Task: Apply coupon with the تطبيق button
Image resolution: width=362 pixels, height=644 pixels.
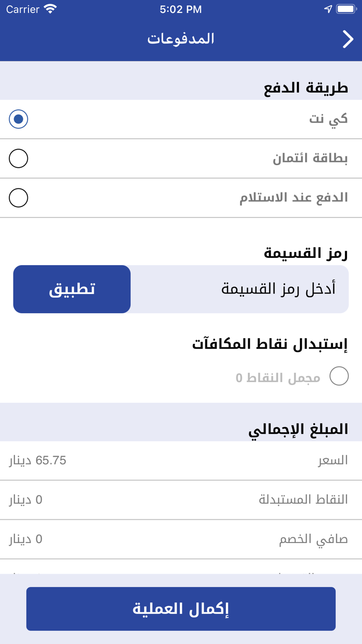Action: tap(72, 289)
